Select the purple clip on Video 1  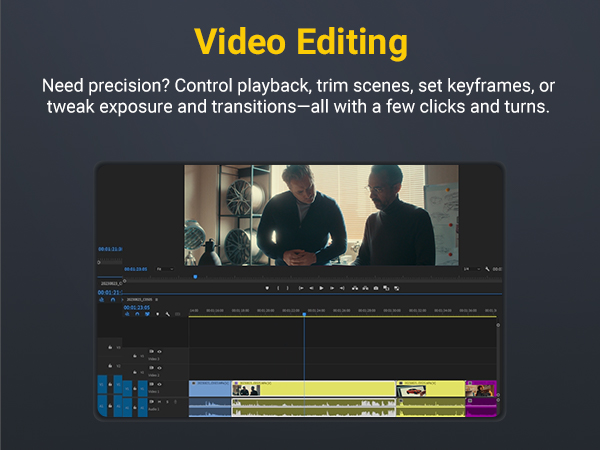(481, 388)
